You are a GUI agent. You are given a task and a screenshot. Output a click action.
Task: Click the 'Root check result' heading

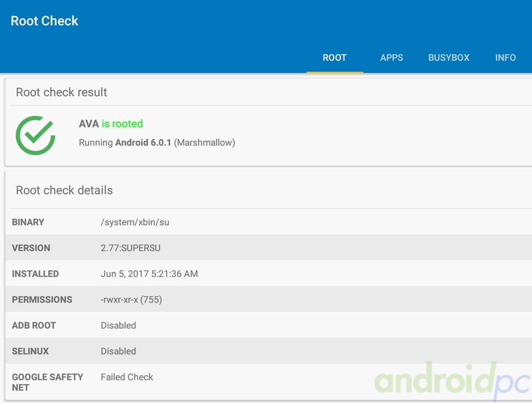pos(61,92)
